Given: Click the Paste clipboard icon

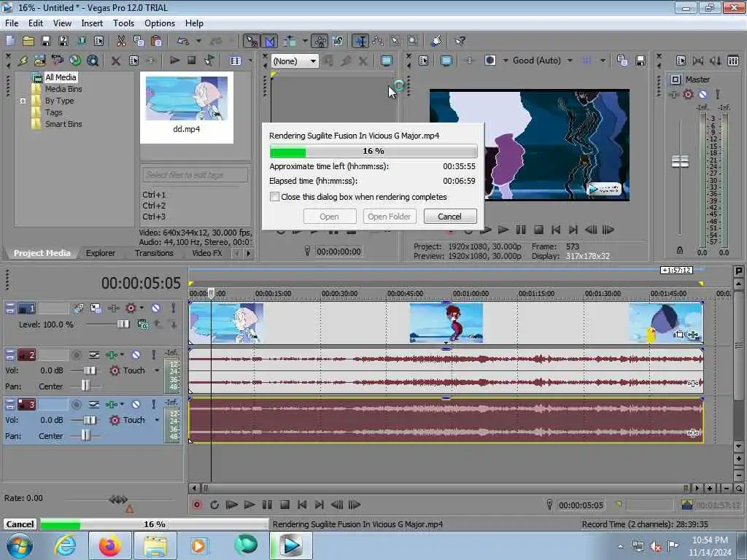Looking at the screenshot, I should pyautogui.click(x=156, y=41).
